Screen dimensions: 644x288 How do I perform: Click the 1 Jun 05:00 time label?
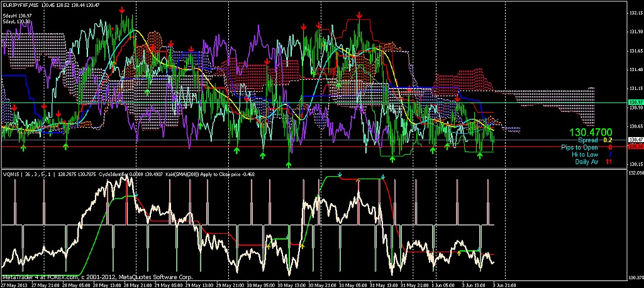pyautogui.click(x=443, y=285)
